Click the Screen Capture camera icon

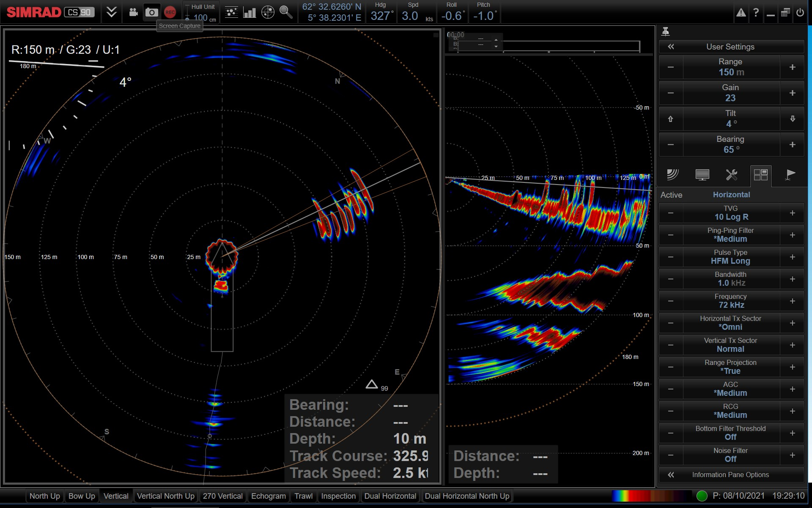152,12
